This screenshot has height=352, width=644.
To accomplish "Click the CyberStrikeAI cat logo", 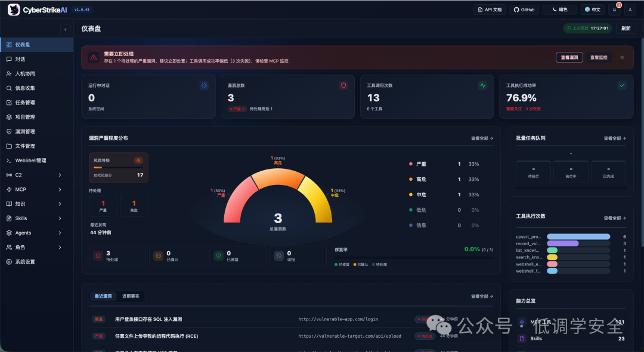I will 14,10.
